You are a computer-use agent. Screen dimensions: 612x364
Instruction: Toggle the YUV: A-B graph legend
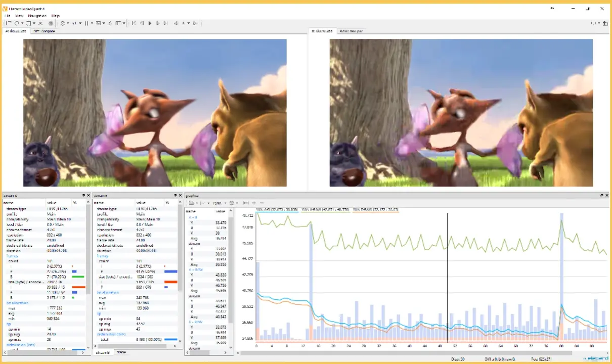point(277,209)
